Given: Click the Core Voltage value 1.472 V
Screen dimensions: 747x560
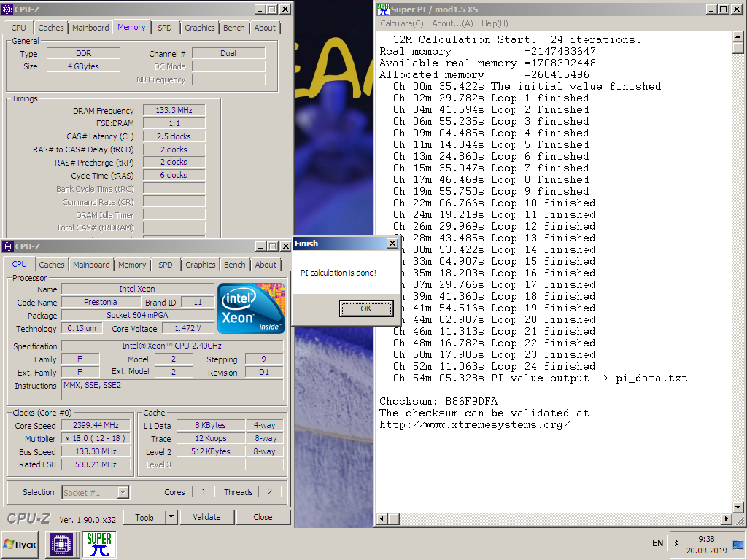Looking at the screenshot, I should pos(187,328).
